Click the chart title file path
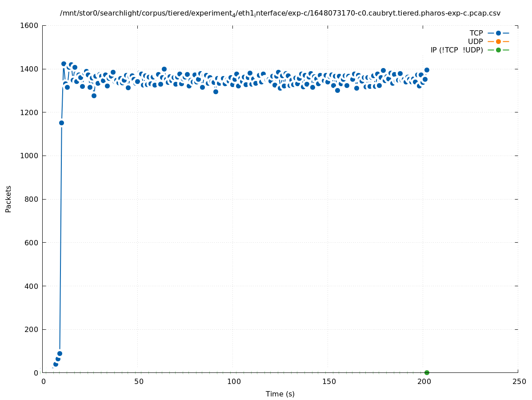Viewport: 532px width, 400px height. [x=280, y=13]
